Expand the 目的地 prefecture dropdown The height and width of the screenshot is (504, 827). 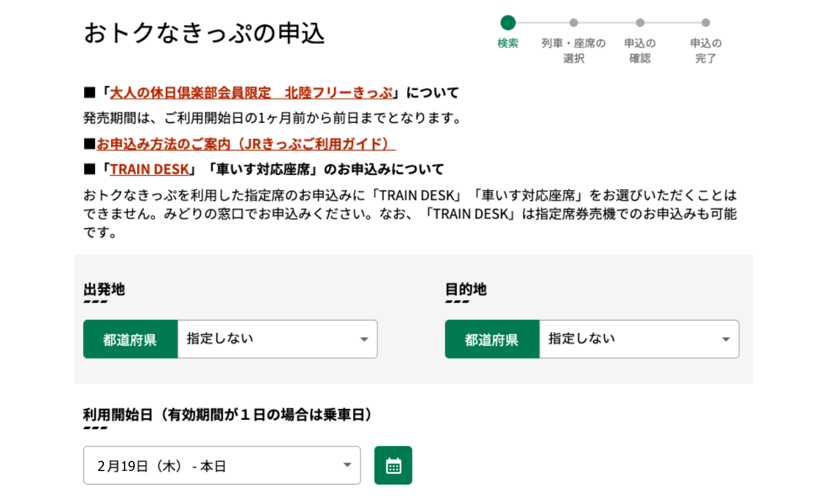(639, 339)
